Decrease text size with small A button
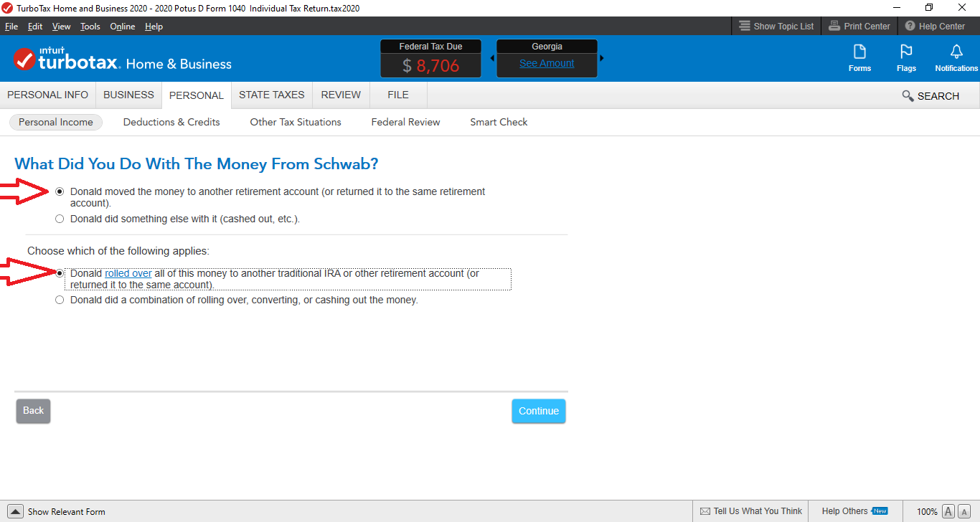 coord(963,511)
